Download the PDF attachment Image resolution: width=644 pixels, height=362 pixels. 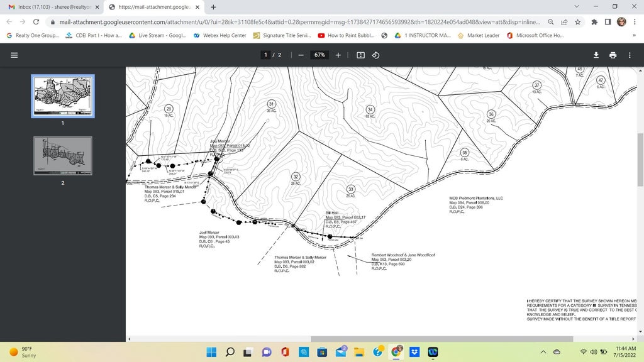click(596, 55)
